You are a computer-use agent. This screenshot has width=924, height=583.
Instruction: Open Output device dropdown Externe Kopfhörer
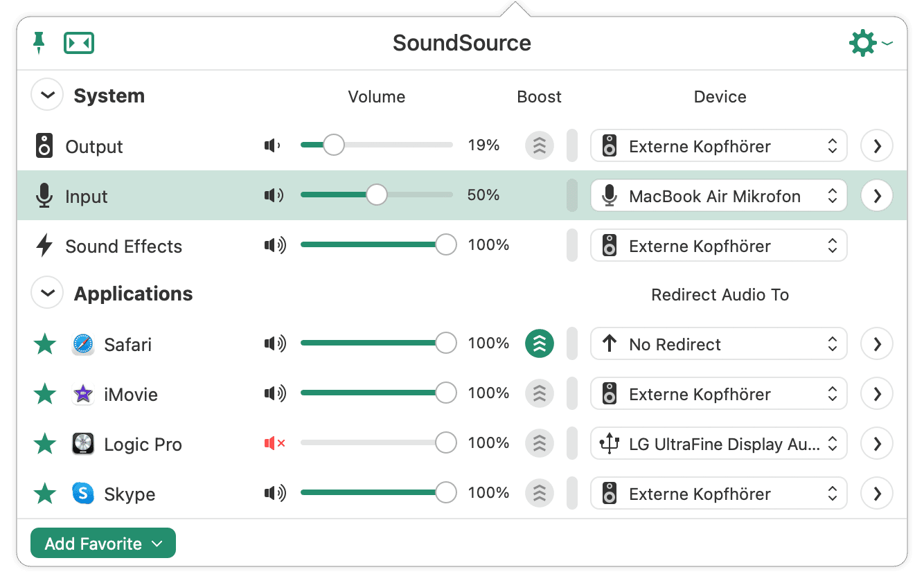pos(719,146)
